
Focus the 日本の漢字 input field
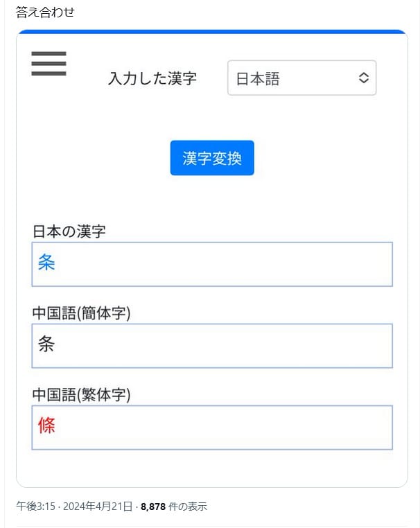point(212,264)
